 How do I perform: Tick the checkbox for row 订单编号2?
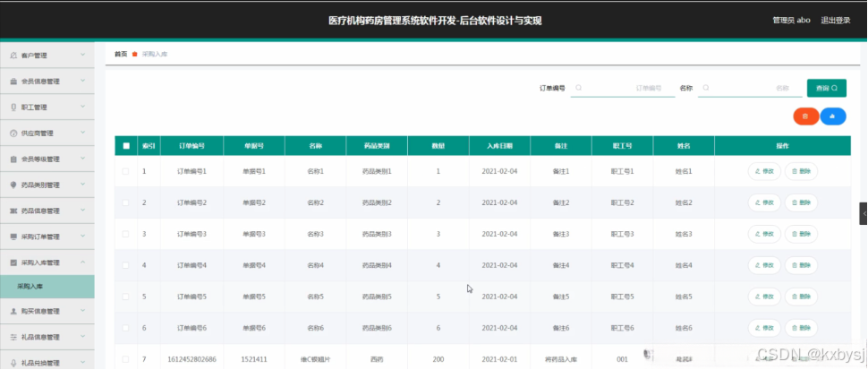coord(125,202)
